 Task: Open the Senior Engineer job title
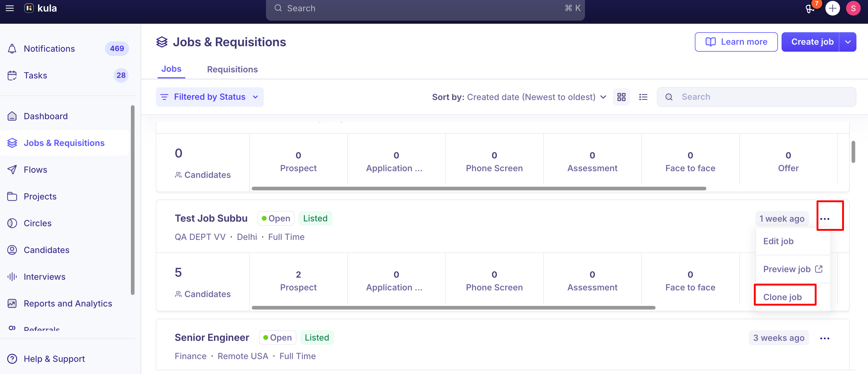212,337
